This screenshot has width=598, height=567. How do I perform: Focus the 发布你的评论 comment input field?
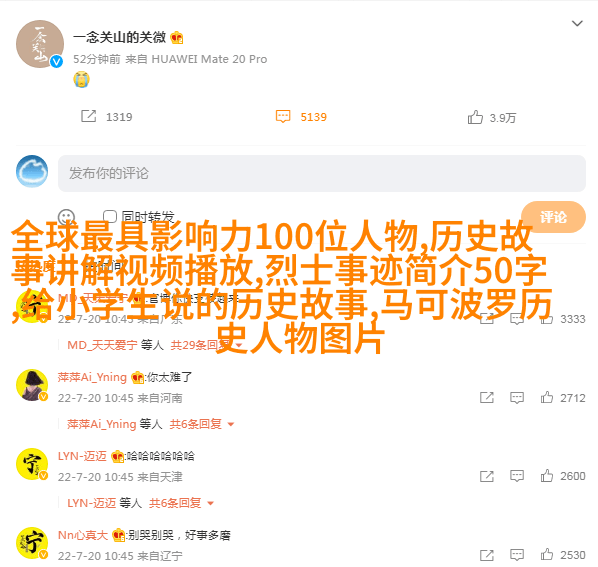click(322, 173)
